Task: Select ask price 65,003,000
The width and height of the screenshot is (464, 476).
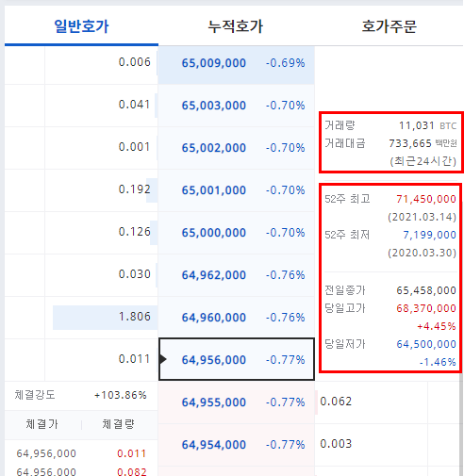Action: (214, 106)
